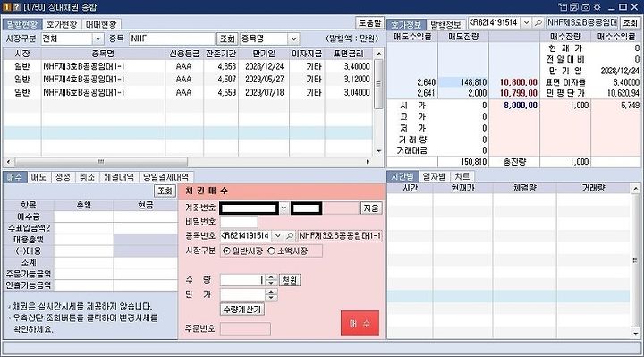Expand the 계좌번호 account dropdown
Image resolution: width=644 pixels, height=357 pixels.
[x=284, y=208]
